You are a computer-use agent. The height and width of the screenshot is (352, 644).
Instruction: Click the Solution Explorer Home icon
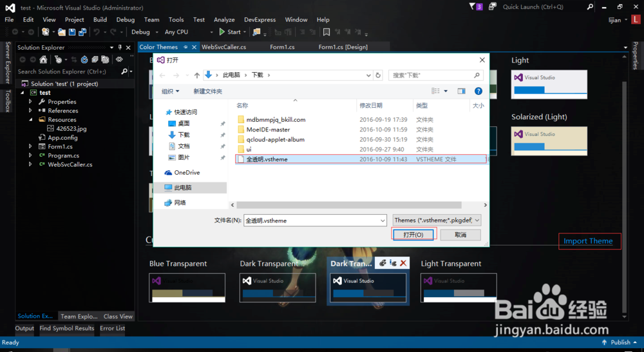(43, 59)
